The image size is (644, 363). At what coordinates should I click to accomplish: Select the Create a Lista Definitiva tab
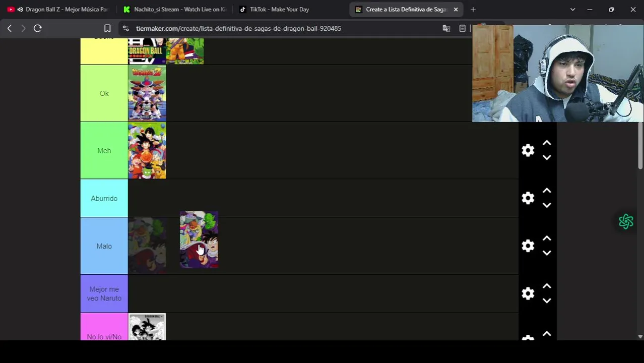[x=406, y=9]
